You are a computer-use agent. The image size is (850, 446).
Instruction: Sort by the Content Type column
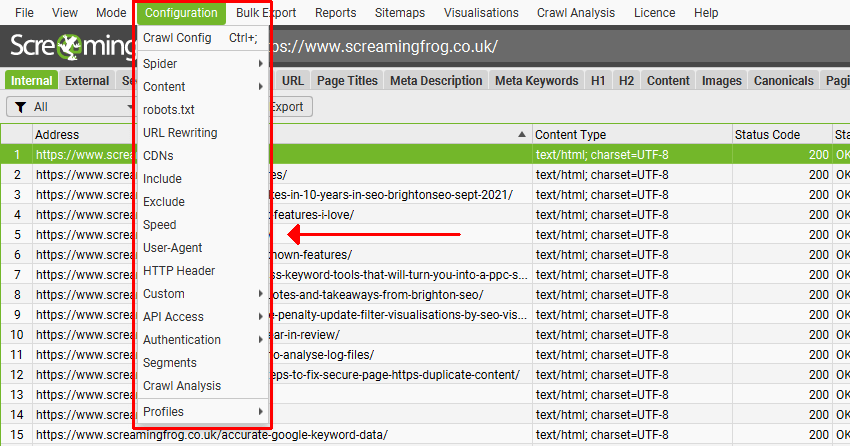click(632, 134)
